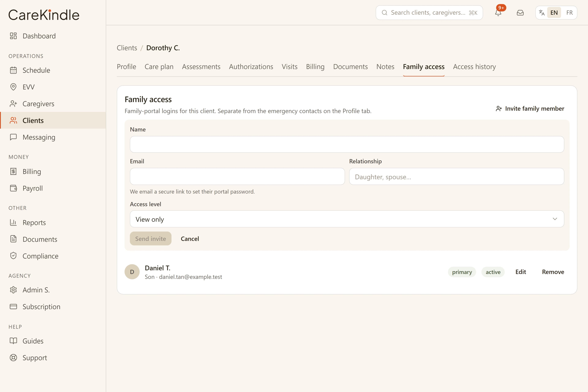Open the inbox tray icon
Screen dimensions: 588x392
[520, 13]
